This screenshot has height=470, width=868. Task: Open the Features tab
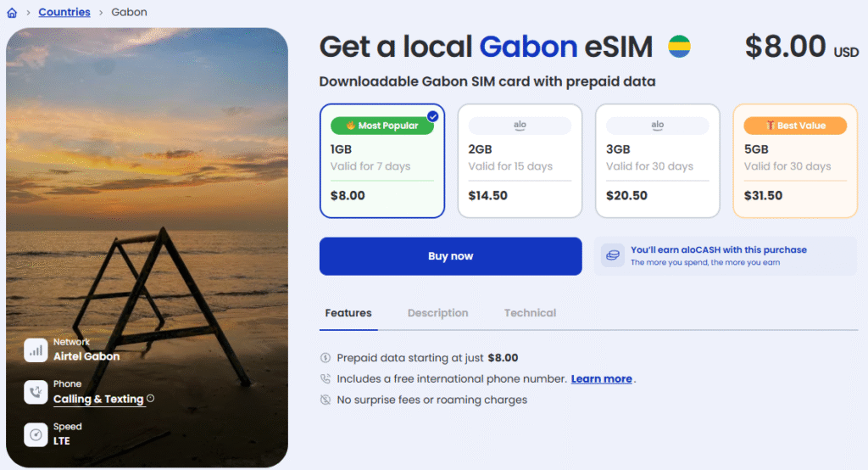point(348,313)
